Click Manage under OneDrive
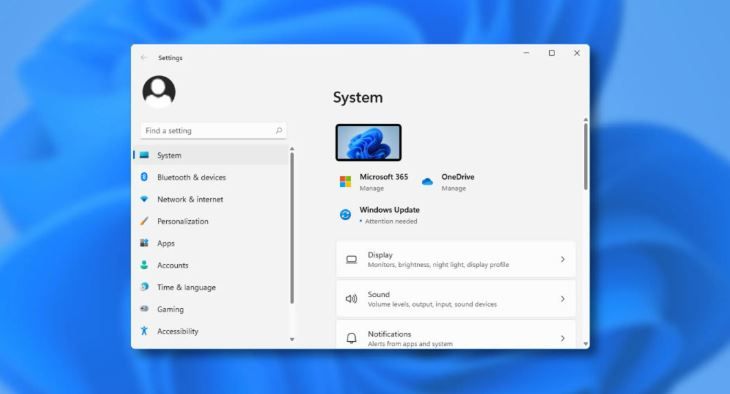Viewport: 730px width, 394px height. (x=453, y=188)
